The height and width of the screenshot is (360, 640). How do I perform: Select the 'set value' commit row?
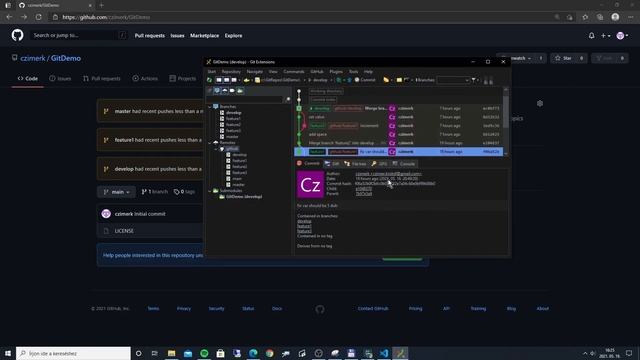coord(398,117)
